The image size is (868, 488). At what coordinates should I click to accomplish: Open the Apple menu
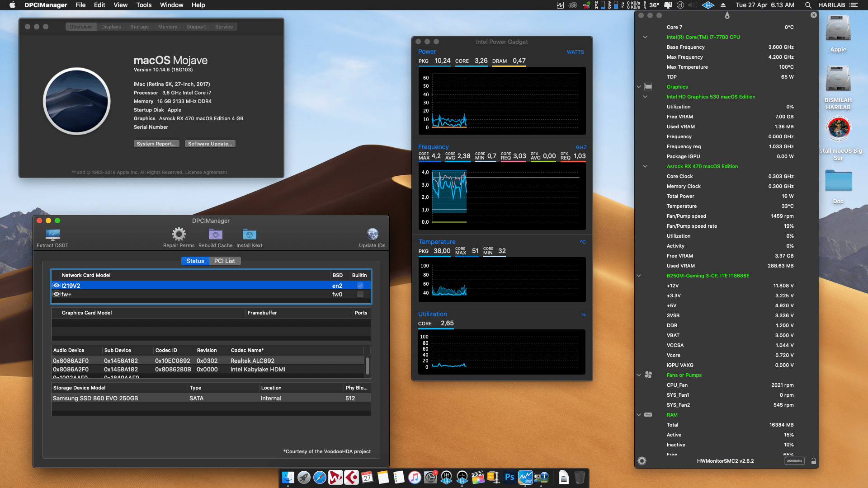(x=12, y=5)
